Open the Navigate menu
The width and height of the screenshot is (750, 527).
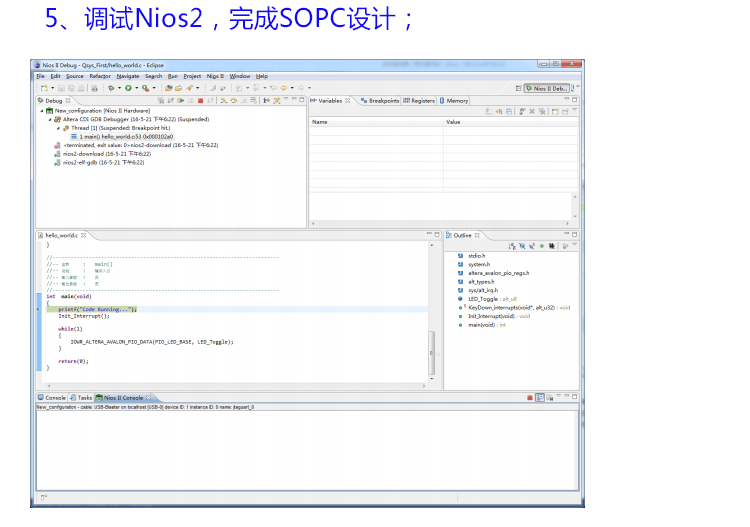pos(128,76)
